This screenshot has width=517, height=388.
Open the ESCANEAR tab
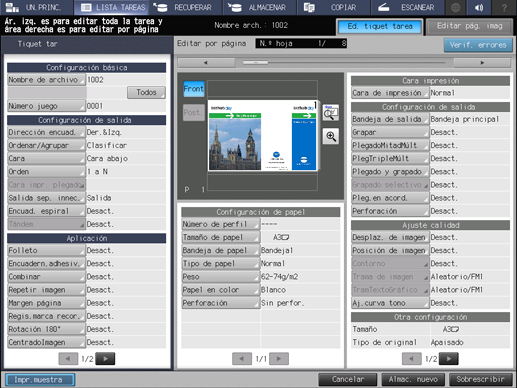(407, 7)
